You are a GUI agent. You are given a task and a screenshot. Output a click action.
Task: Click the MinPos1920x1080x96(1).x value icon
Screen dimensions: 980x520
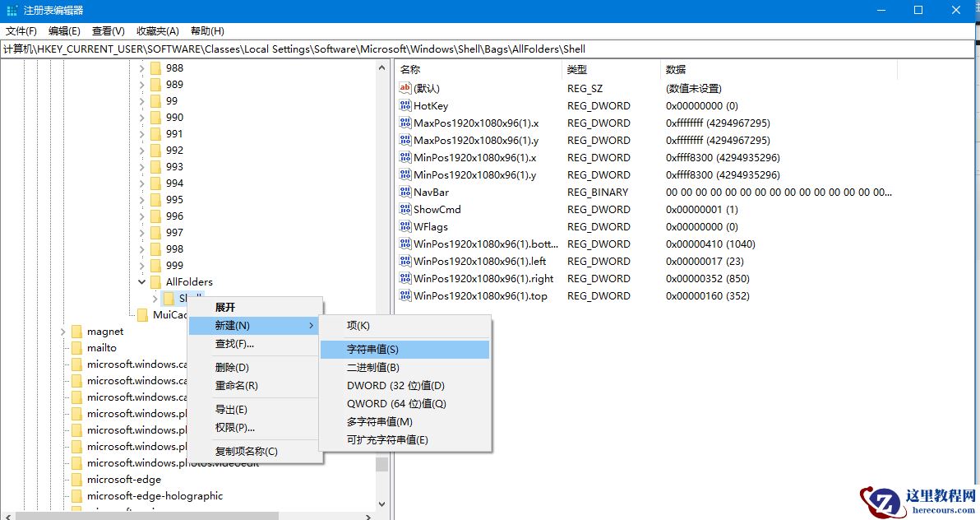404,157
